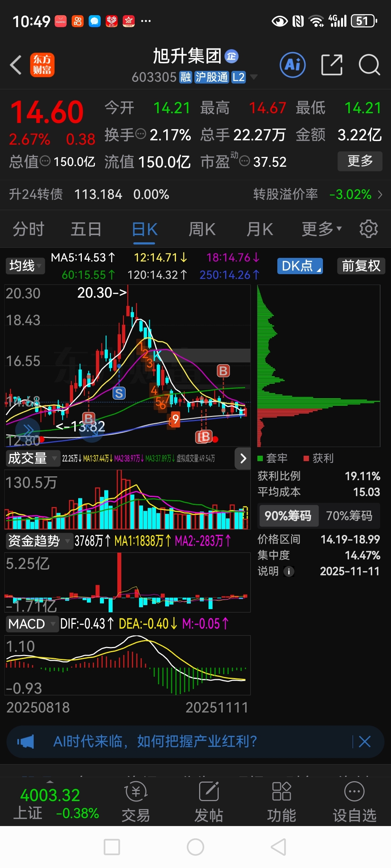391x868 pixels.
Task: Tap the blue double-arrow chart expand icon
Action: pyautogui.click(x=28, y=430)
